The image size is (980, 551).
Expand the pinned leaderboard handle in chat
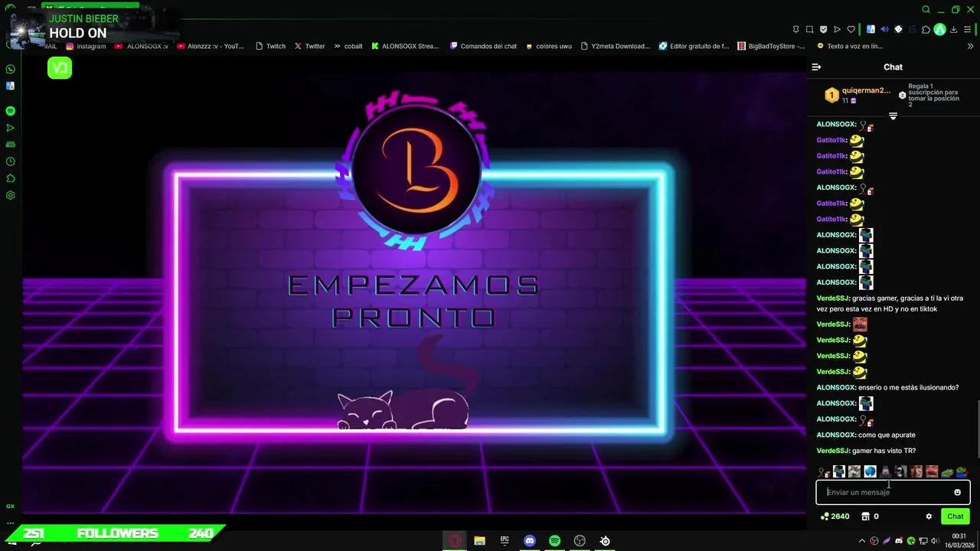(893, 116)
